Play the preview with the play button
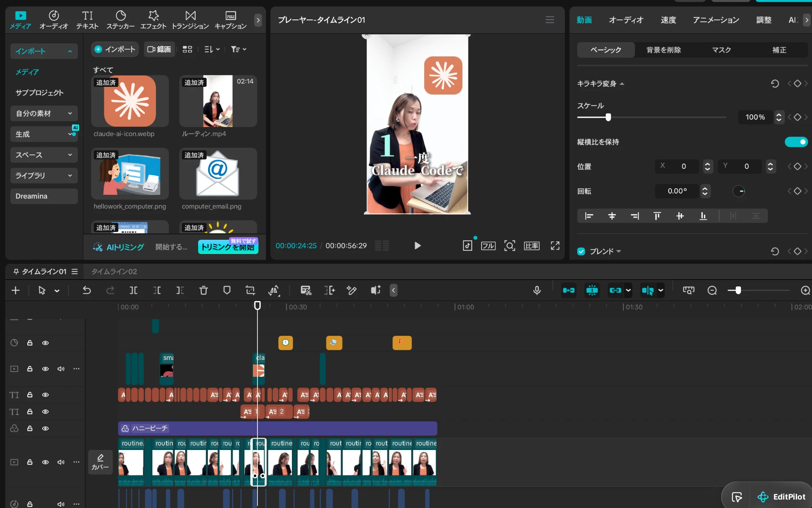This screenshot has width=812, height=508. [x=417, y=245]
